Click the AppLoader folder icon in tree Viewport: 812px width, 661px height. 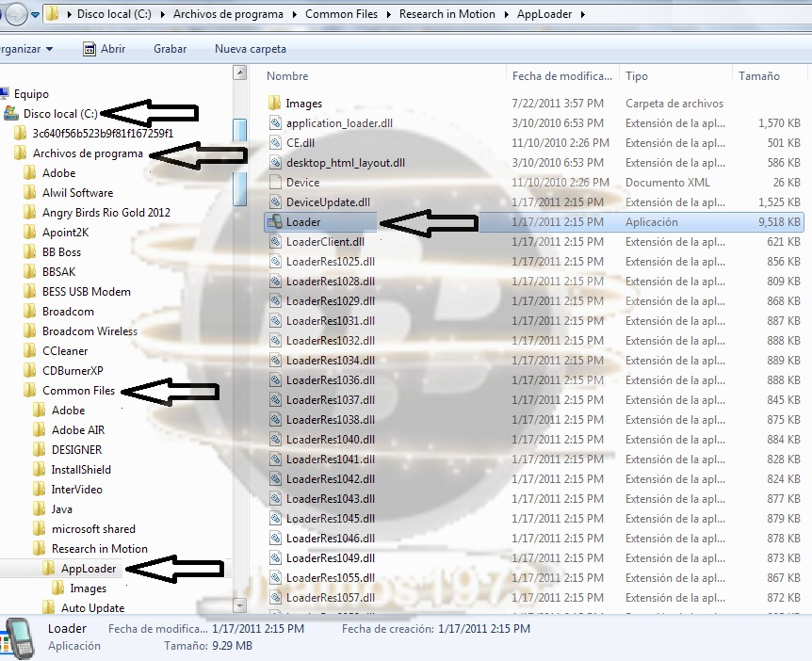pos(49,569)
